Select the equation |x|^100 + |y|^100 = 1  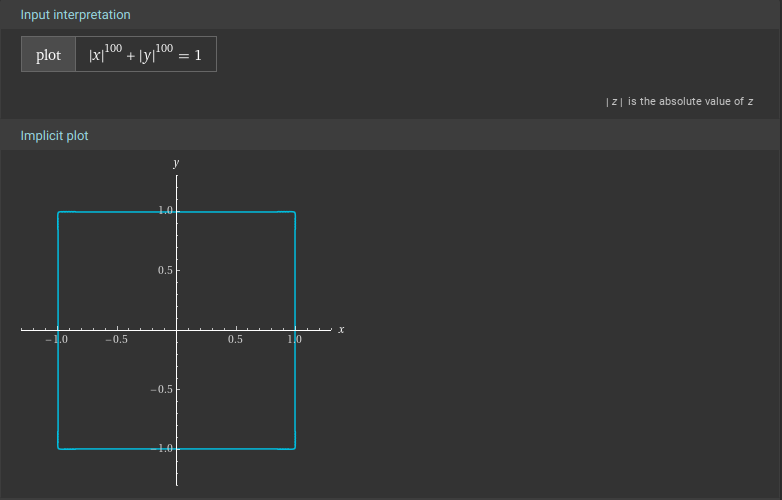click(145, 55)
